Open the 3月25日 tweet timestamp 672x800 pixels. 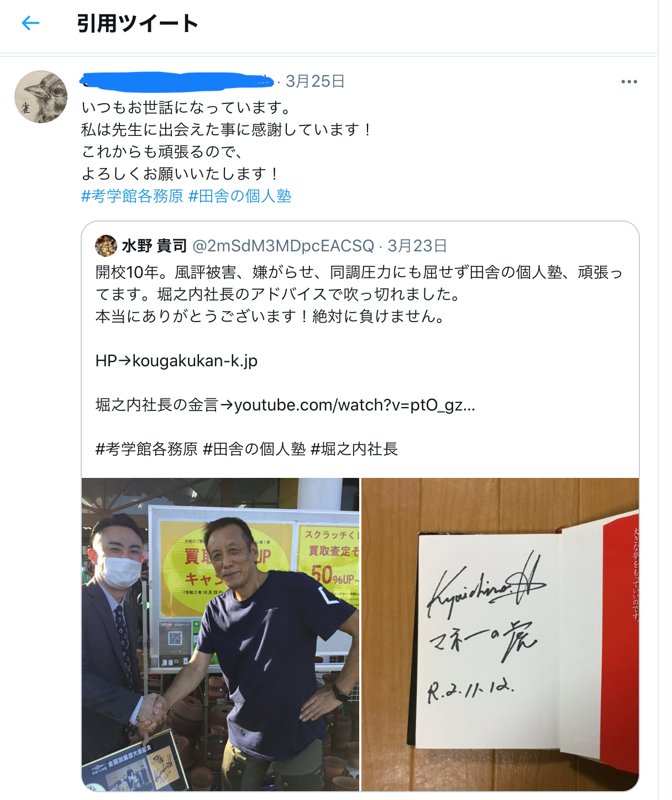(315, 82)
